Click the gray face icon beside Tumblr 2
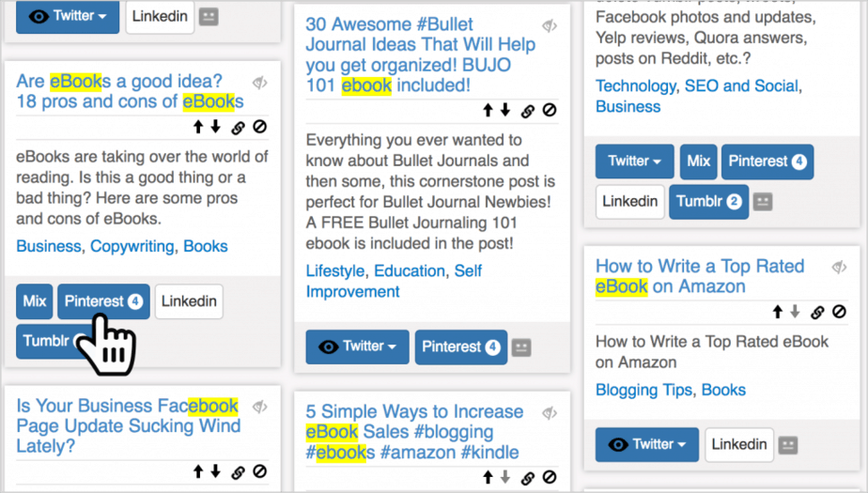This screenshot has height=493, width=868. [x=763, y=201]
